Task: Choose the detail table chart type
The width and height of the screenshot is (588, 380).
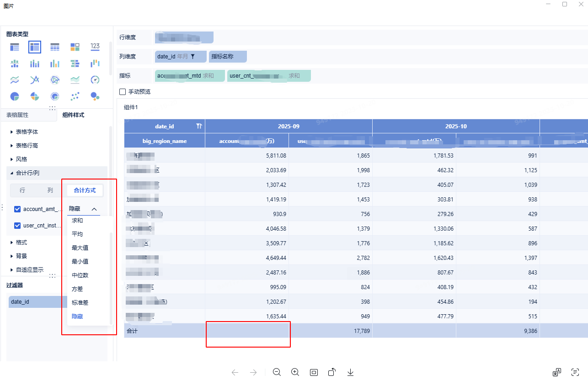Action: 55,47
